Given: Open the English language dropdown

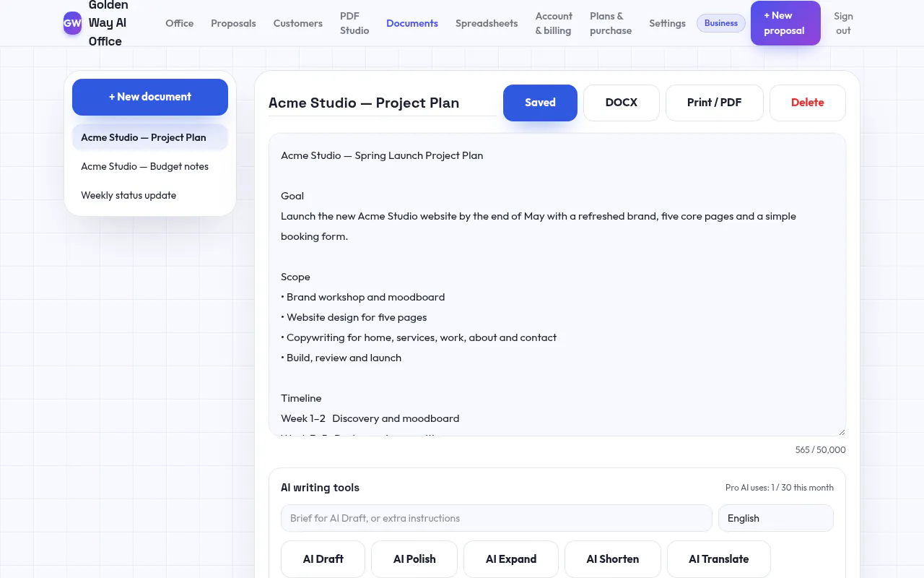Looking at the screenshot, I should 776,518.
